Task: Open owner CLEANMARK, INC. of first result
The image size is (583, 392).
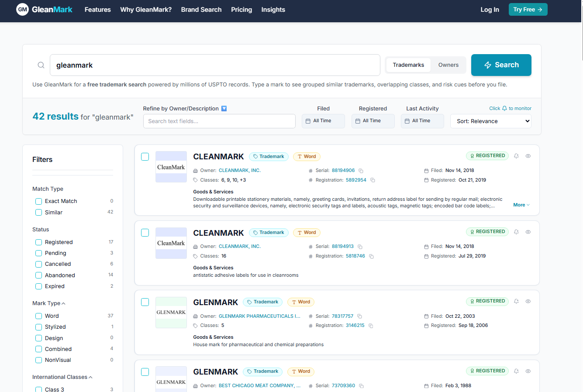Action: (x=240, y=171)
